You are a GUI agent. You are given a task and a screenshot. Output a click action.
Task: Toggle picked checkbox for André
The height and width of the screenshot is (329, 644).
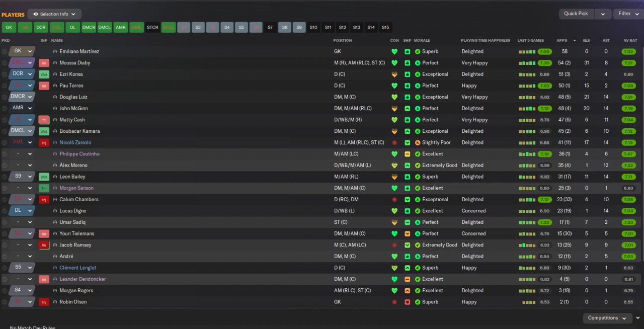(5, 257)
